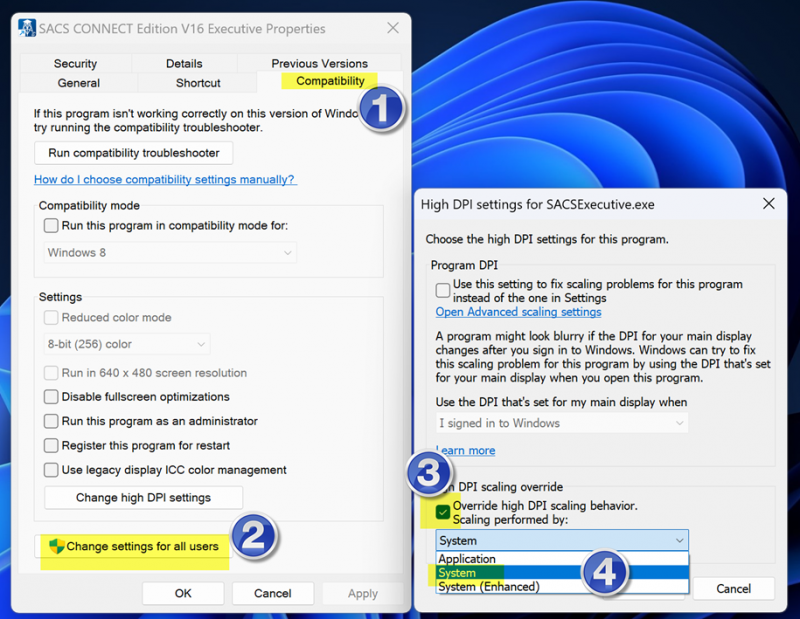
Task: Open the Shortcut tab
Action: [x=198, y=83]
